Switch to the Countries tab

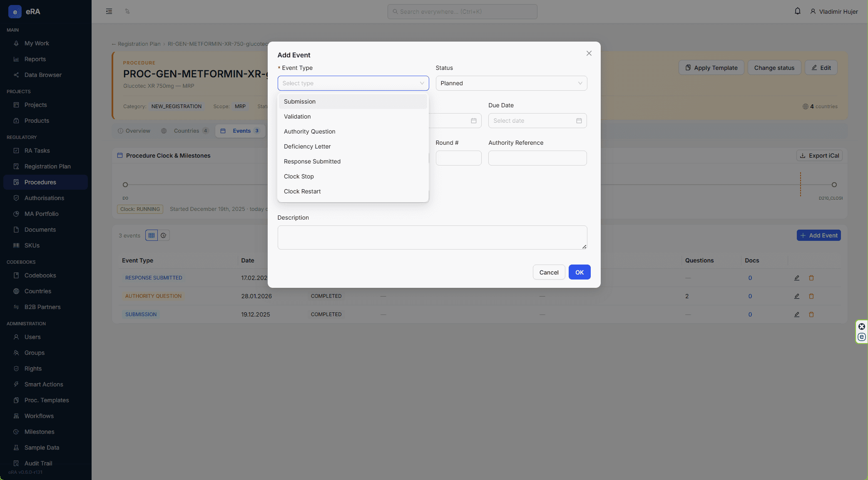point(185,131)
